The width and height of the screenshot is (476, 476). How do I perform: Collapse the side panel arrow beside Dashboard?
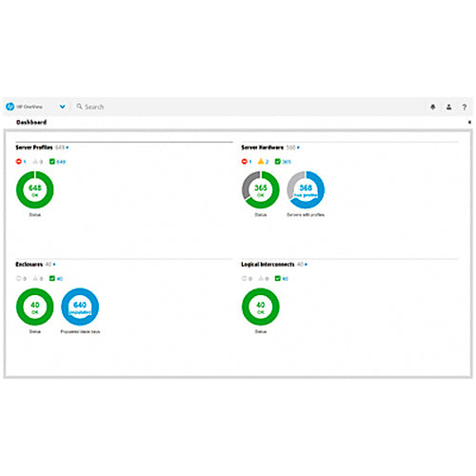pyautogui.click(x=469, y=122)
